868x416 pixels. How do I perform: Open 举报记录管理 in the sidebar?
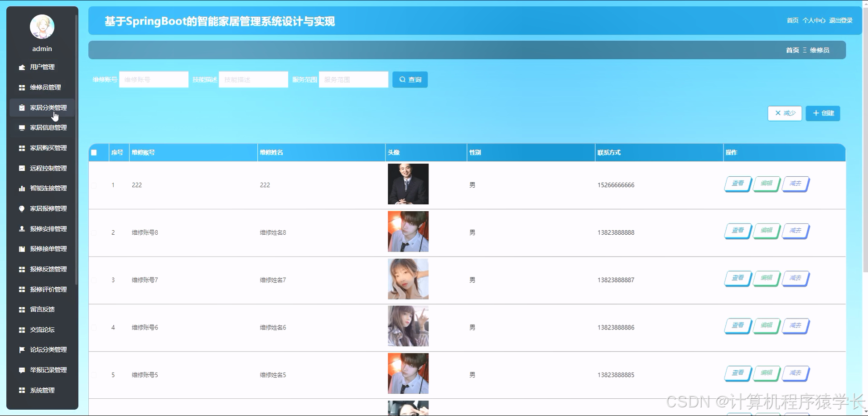coord(42,370)
